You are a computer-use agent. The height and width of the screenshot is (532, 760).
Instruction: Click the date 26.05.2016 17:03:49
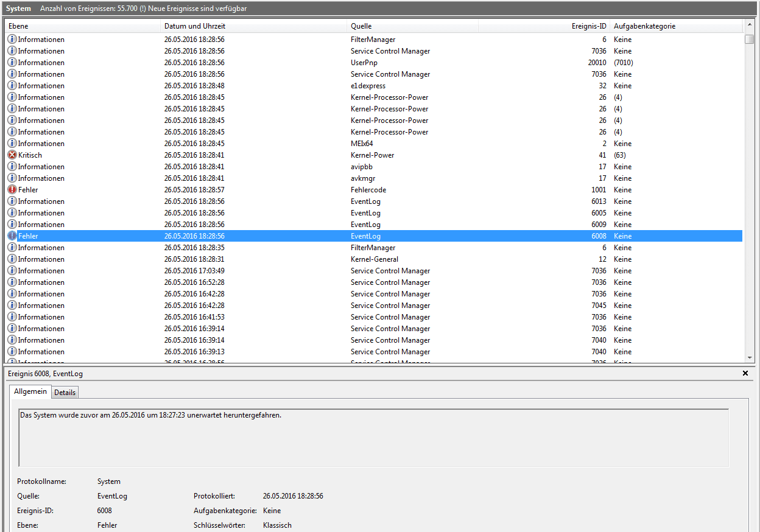(x=194, y=271)
